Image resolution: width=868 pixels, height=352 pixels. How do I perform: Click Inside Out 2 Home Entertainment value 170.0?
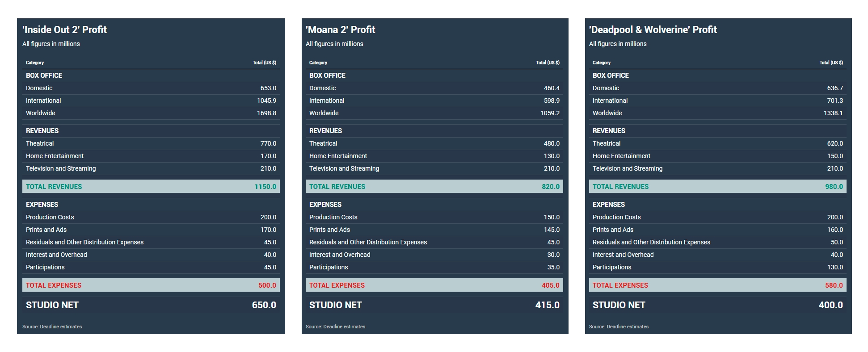click(x=268, y=156)
